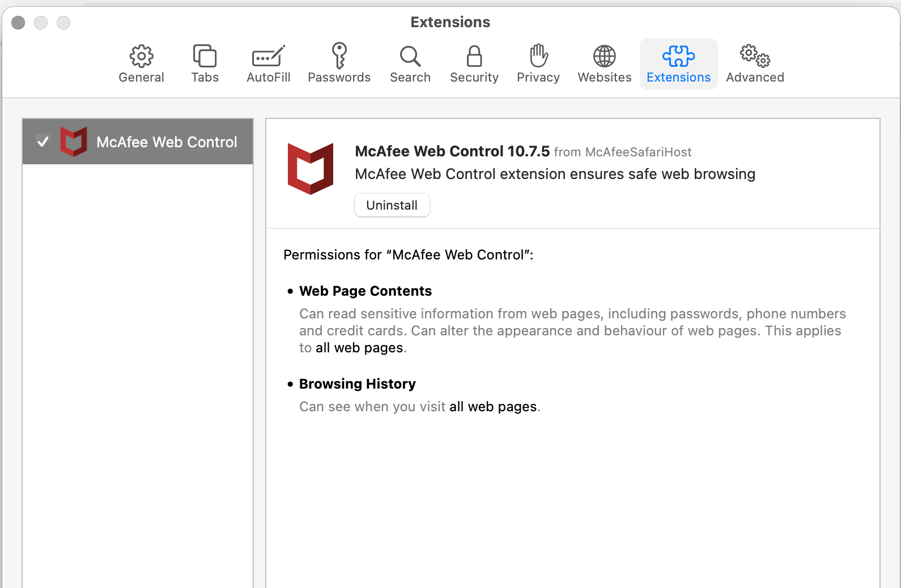This screenshot has height=588, width=901.
Task: Click the large McAfee shield logo
Action: coord(311,169)
